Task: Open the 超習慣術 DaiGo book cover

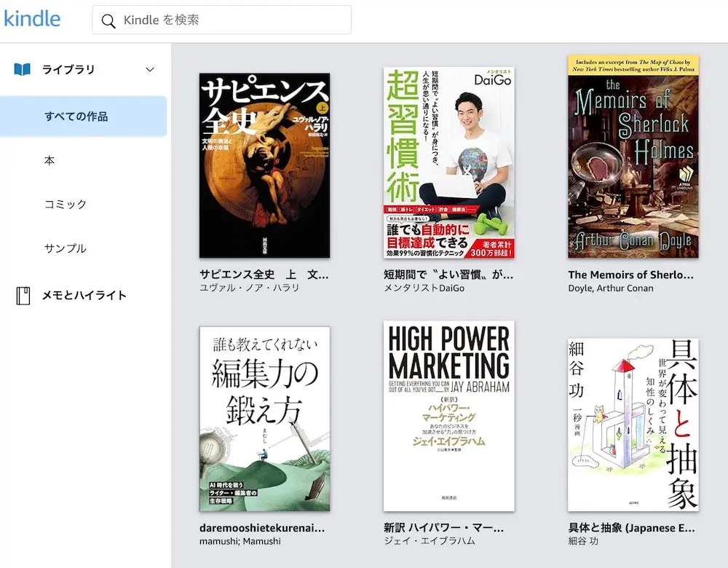Action: 448,162
